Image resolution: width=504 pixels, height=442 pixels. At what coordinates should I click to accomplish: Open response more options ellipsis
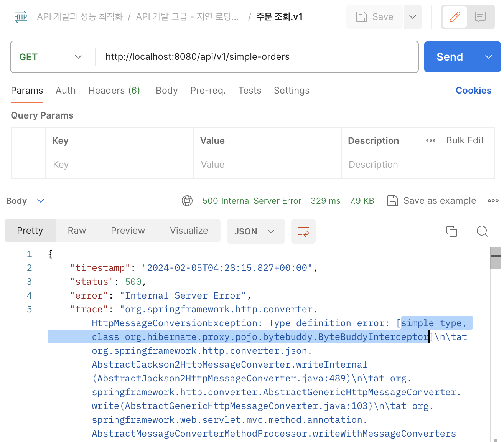(493, 201)
